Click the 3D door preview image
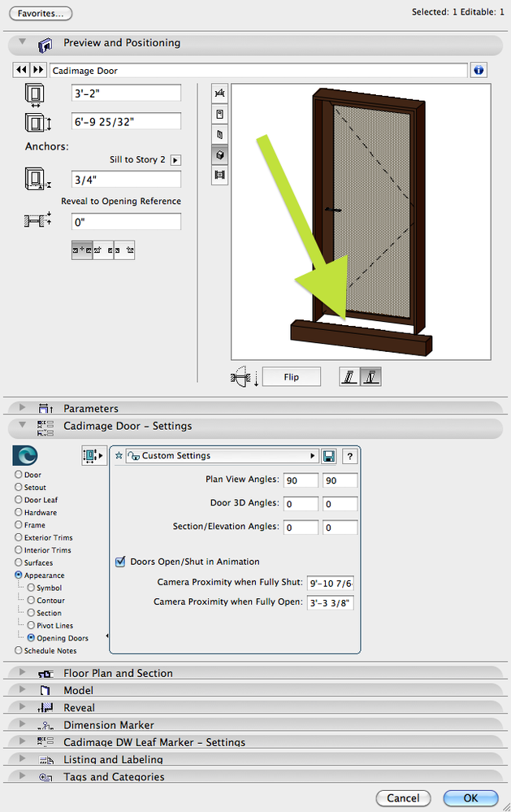The height and width of the screenshot is (812, 511). coord(361,222)
